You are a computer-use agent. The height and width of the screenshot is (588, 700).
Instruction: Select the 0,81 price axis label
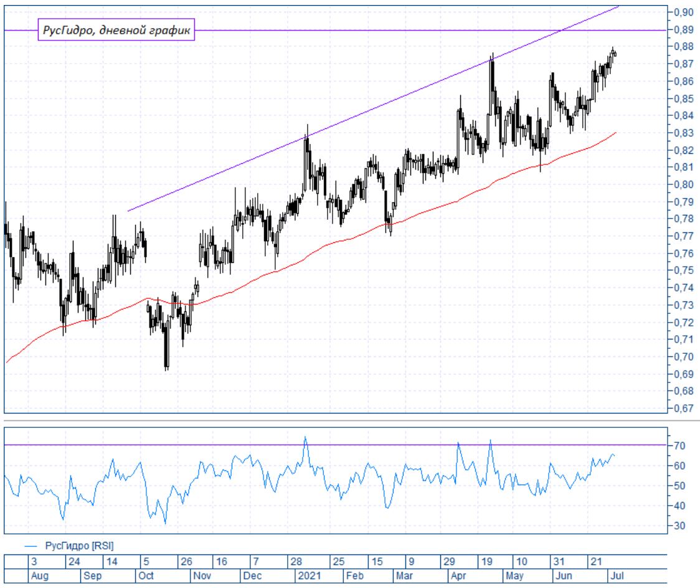pos(683,167)
